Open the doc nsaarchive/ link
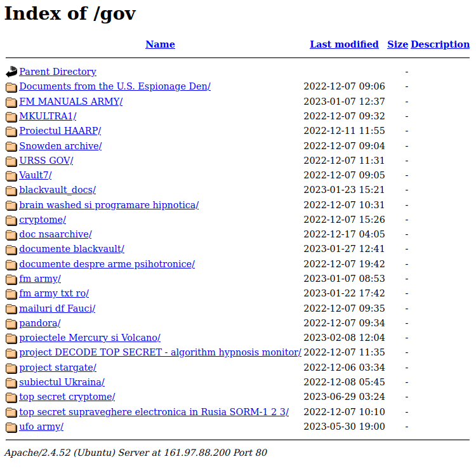This screenshot has height=471, width=476. pos(56,234)
